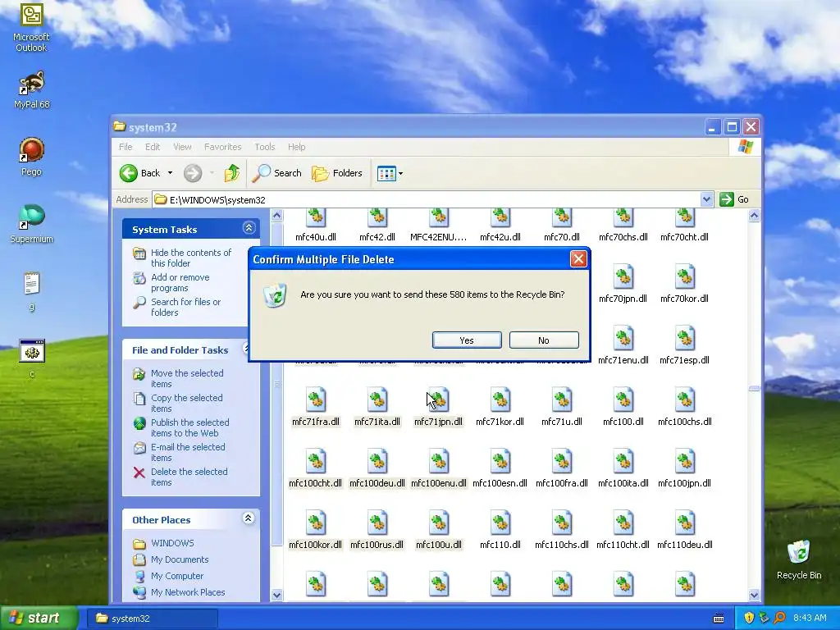Select the mfc71kor.dll file icon
This screenshot has height=630, width=840.
point(500,399)
